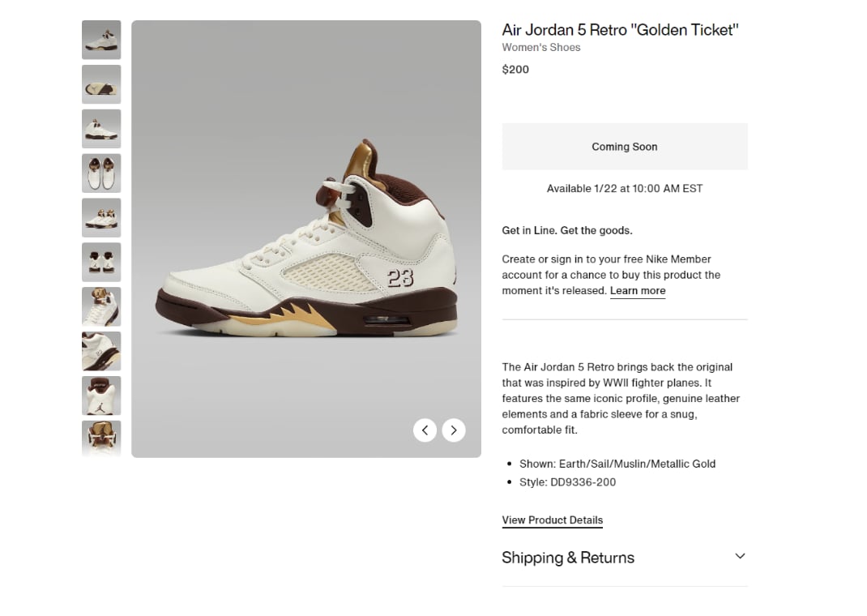Viewport: 867px width, 616px height.
Task: Open the close-up tongue and laces thumbnail
Action: (101, 306)
